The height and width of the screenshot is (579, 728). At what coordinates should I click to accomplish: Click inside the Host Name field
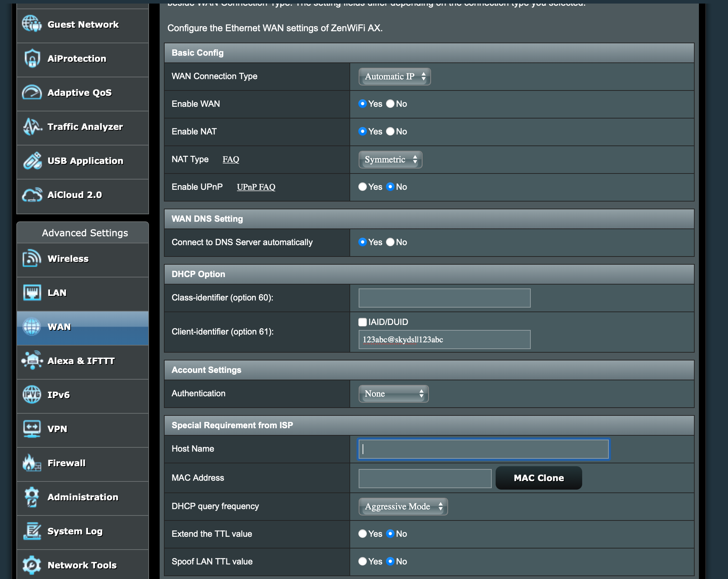pos(482,449)
